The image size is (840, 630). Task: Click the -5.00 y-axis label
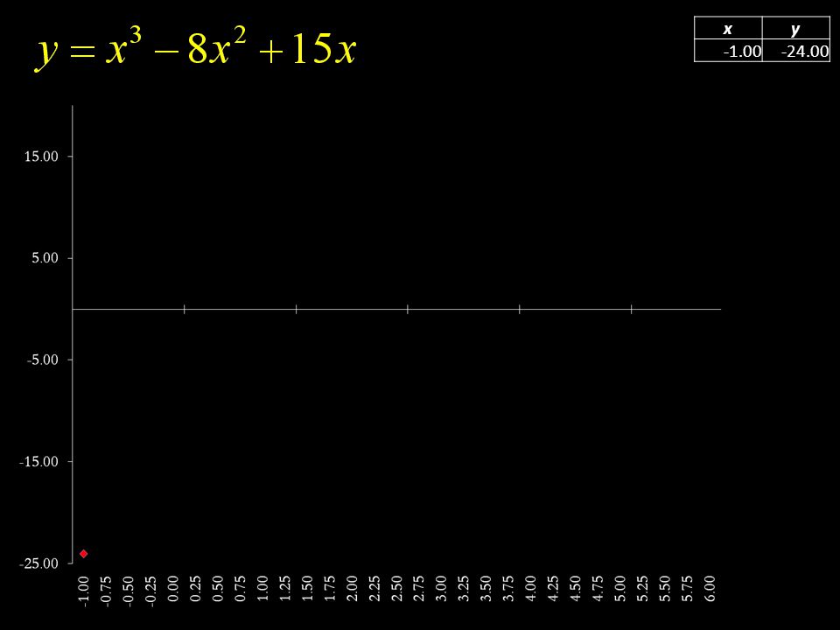(x=42, y=360)
